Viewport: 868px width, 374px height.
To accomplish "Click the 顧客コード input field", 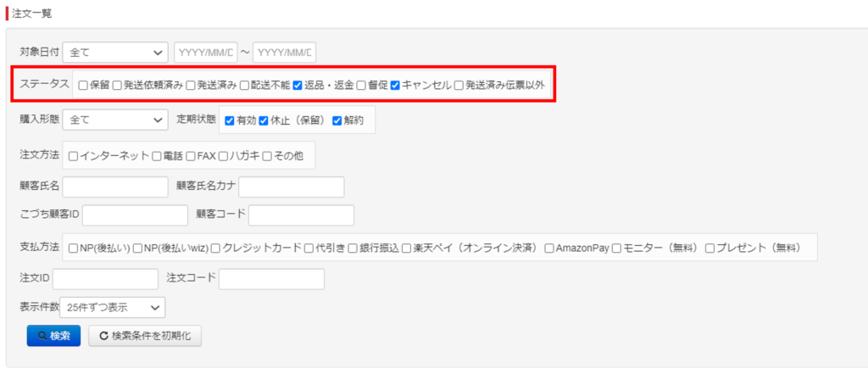I will point(301,215).
